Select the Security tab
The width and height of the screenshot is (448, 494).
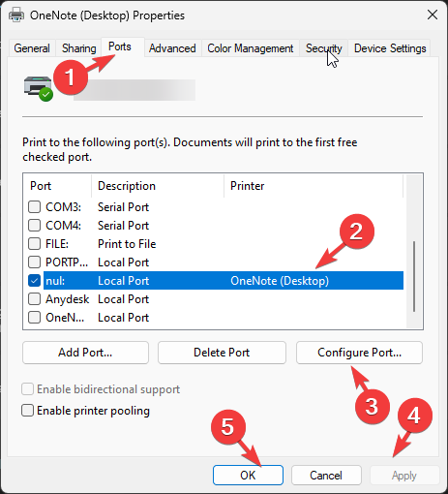click(x=324, y=48)
